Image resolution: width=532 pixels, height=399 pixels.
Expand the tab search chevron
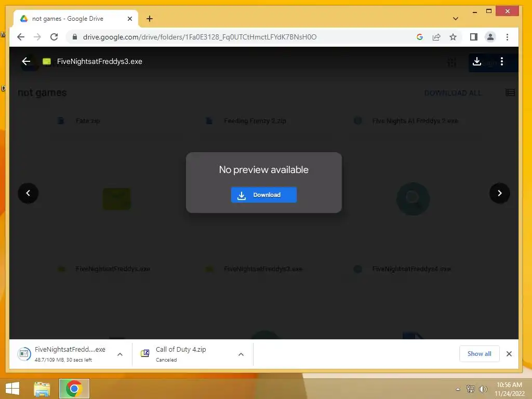[456, 19]
